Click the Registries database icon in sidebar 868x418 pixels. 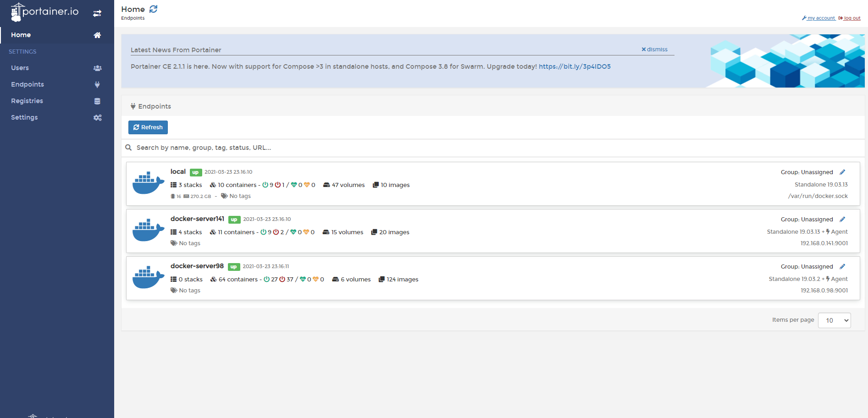point(97,101)
